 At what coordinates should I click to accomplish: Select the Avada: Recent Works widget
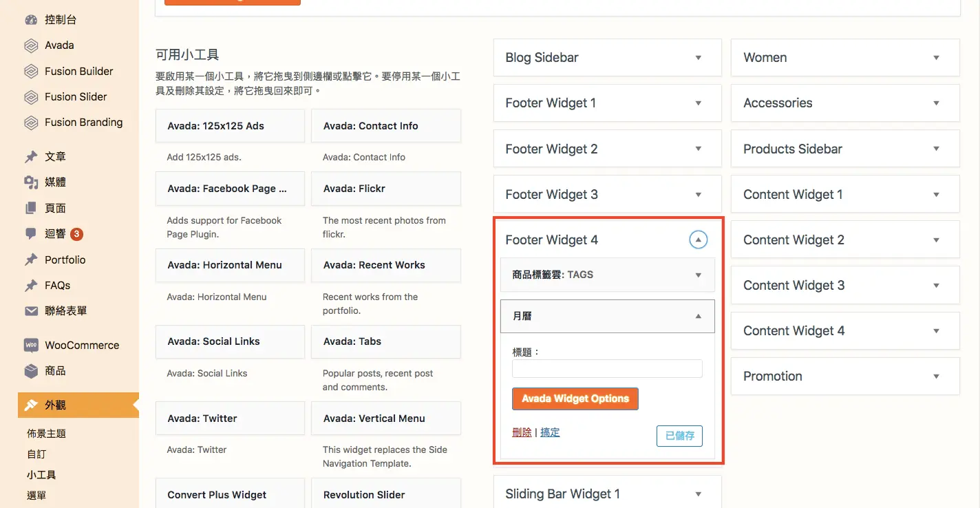[386, 265]
